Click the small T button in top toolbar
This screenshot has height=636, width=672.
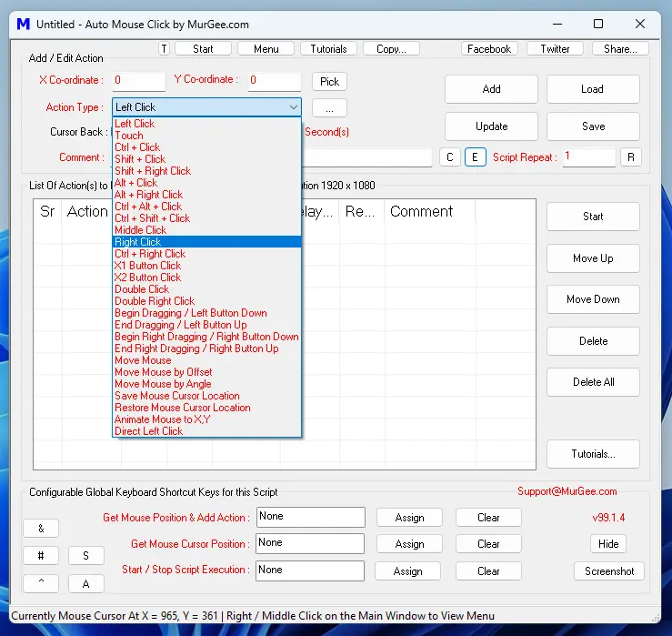coord(165,49)
